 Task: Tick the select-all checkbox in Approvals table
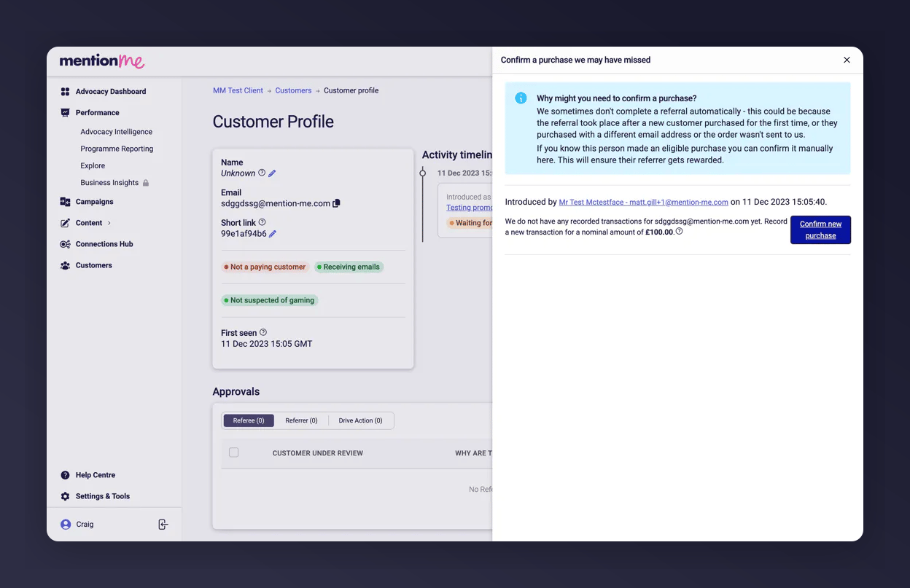click(233, 452)
